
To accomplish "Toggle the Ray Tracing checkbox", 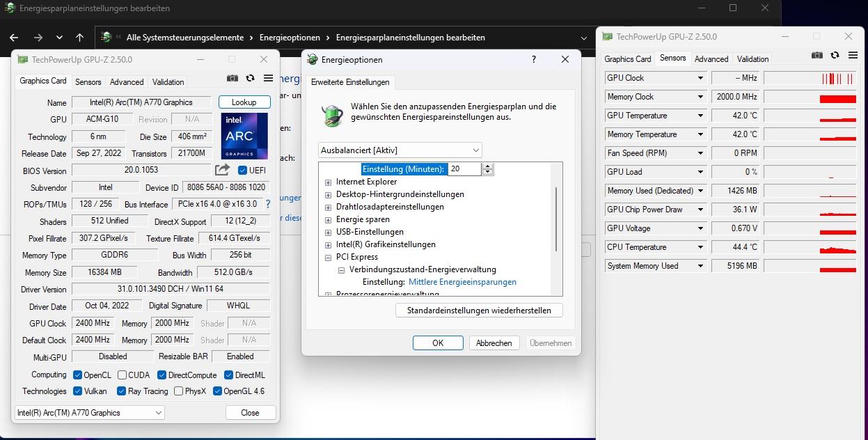I will (x=121, y=391).
